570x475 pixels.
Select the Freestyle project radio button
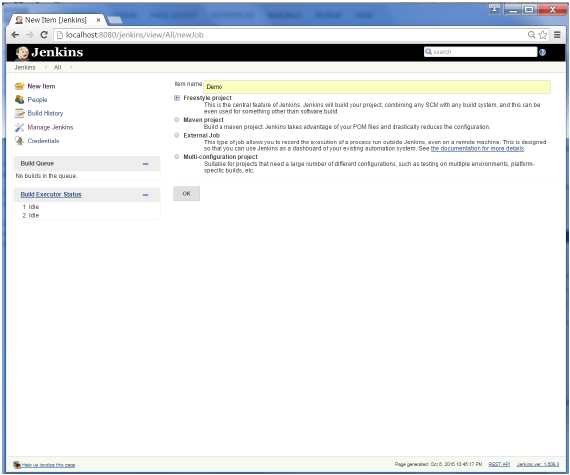177,98
